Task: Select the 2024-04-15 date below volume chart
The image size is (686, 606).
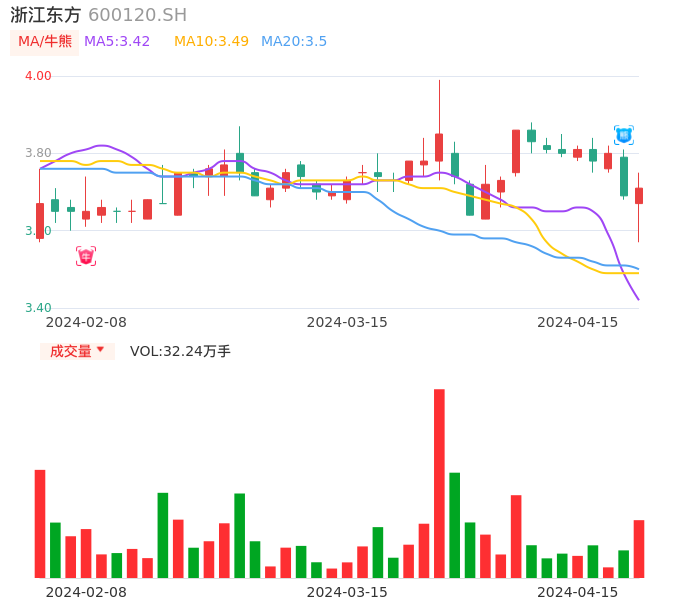Action: pos(578,592)
